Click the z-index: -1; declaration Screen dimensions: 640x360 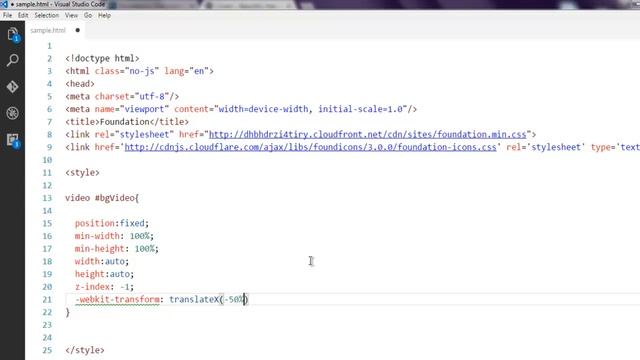(104, 287)
